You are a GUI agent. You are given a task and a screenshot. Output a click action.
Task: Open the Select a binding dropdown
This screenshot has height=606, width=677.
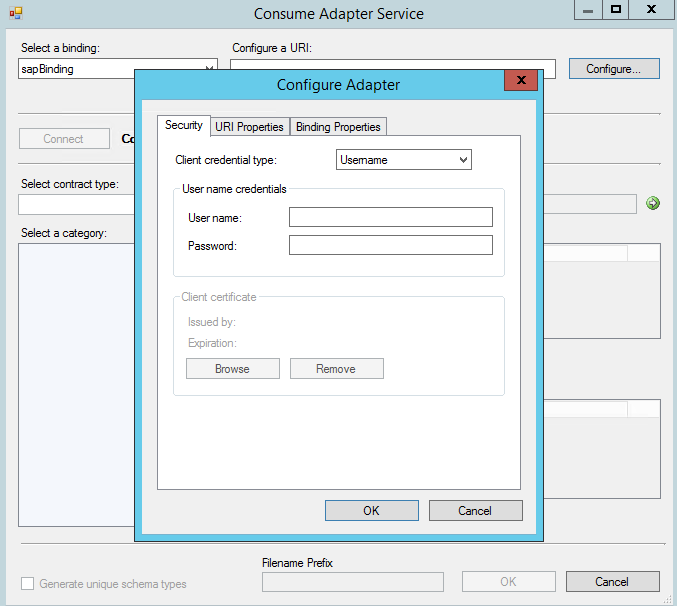pyautogui.click(x=118, y=69)
